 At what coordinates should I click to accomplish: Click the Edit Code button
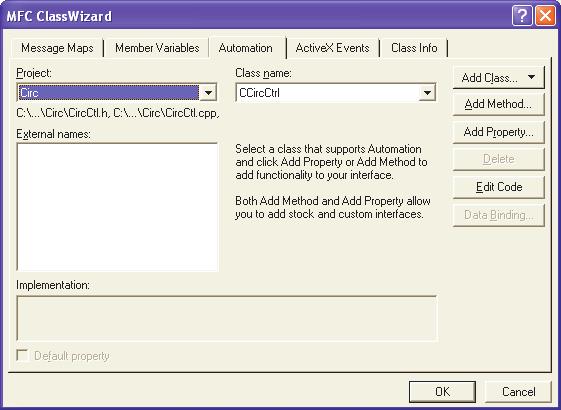(498, 187)
